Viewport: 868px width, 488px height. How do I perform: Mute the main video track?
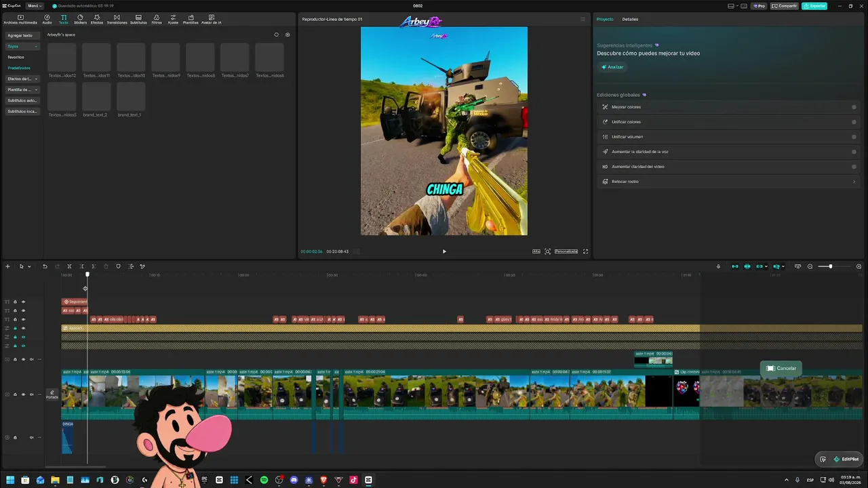click(31, 394)
